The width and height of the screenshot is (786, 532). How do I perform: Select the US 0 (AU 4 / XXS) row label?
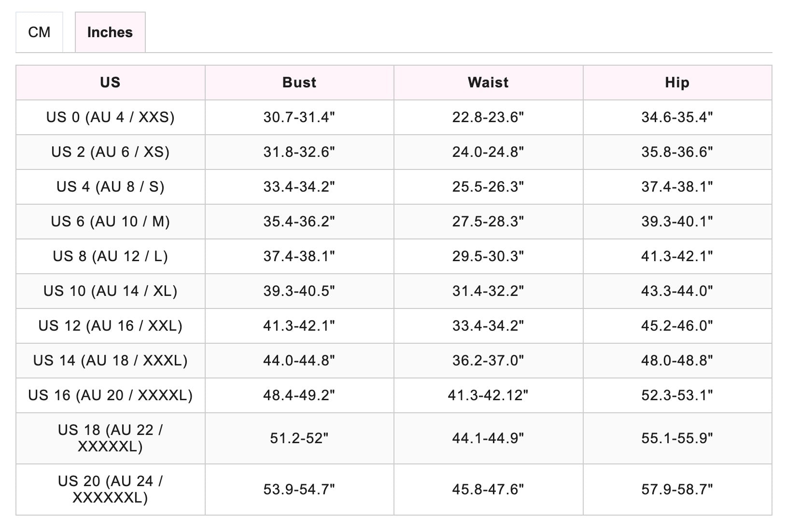[x=110, y=117]
